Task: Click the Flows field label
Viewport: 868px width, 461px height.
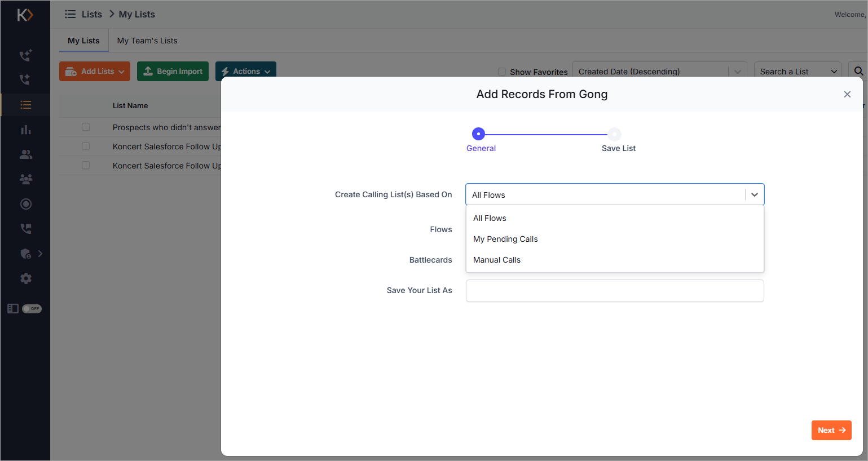Action: click(x=441, y=229)
